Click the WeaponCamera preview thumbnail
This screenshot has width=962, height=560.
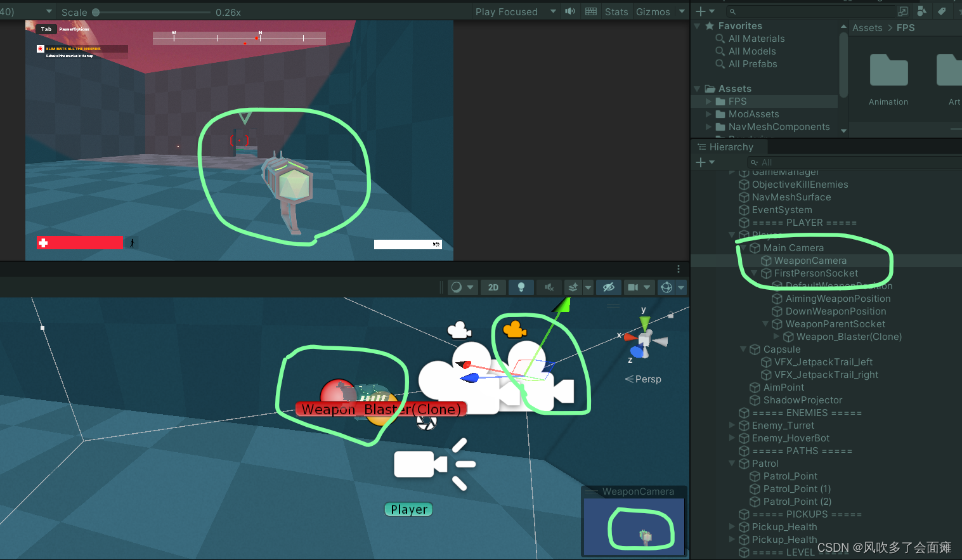634,526
